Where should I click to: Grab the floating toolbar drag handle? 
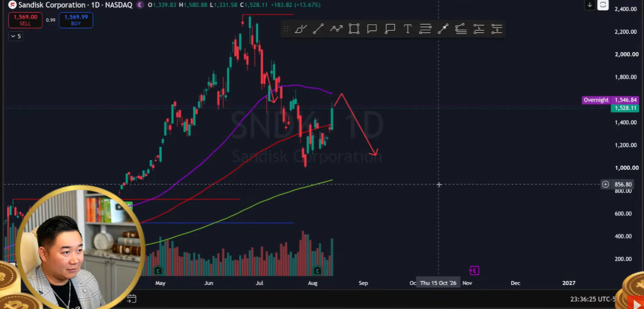[x=286, y=29]
